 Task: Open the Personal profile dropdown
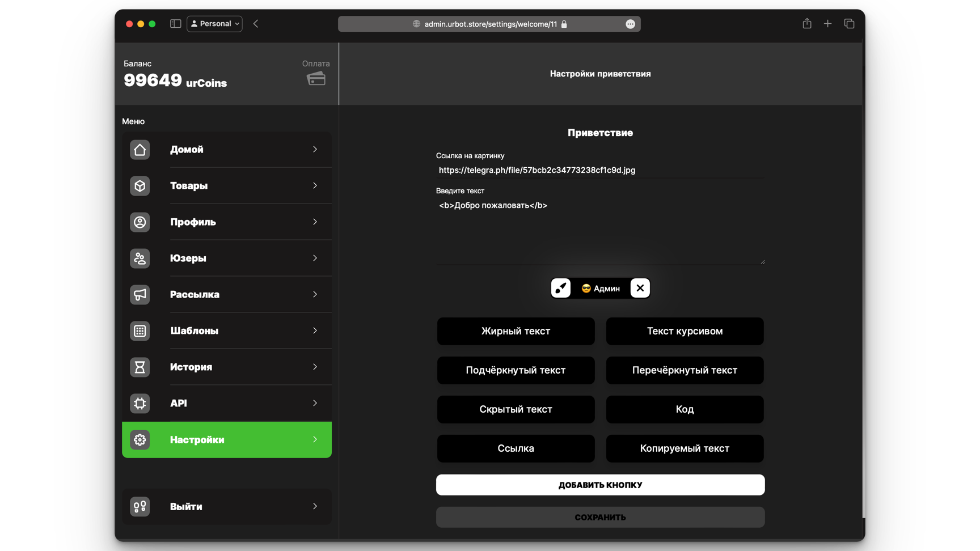[x=214, y=24]
